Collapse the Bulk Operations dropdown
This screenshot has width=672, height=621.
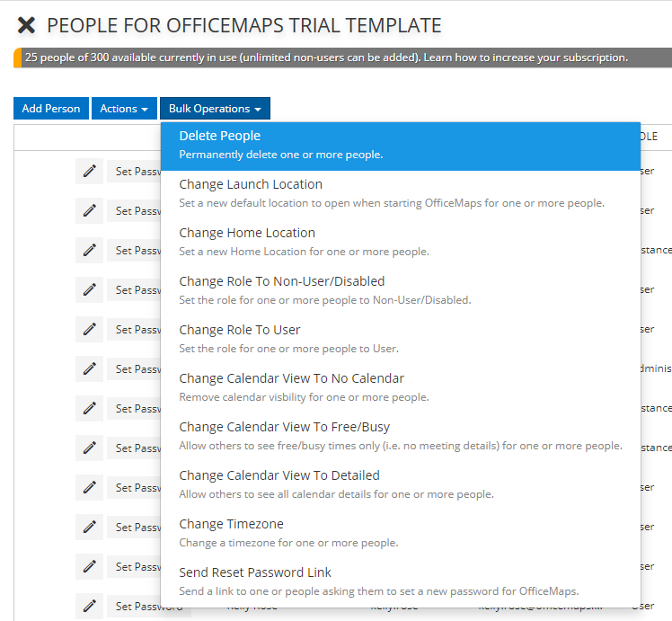(x=215, y=109)
